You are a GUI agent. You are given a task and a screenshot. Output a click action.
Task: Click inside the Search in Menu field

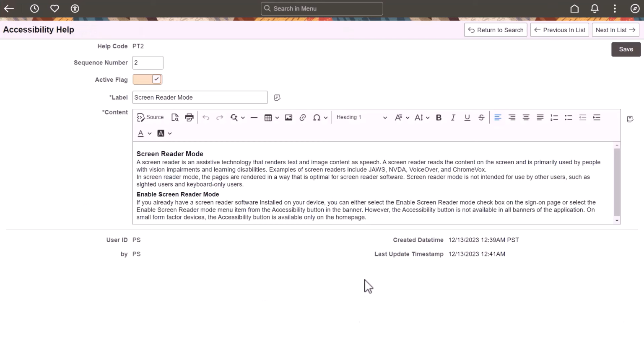(322, 8)
